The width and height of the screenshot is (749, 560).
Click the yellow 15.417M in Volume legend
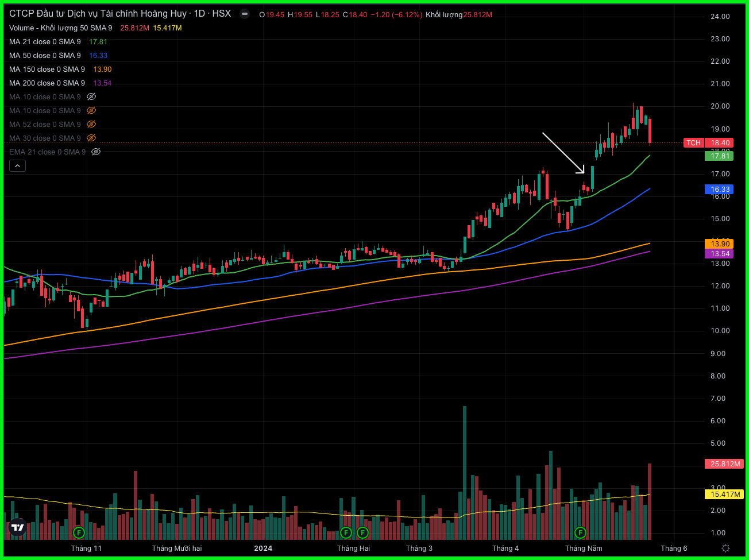[x=167, y=28]
